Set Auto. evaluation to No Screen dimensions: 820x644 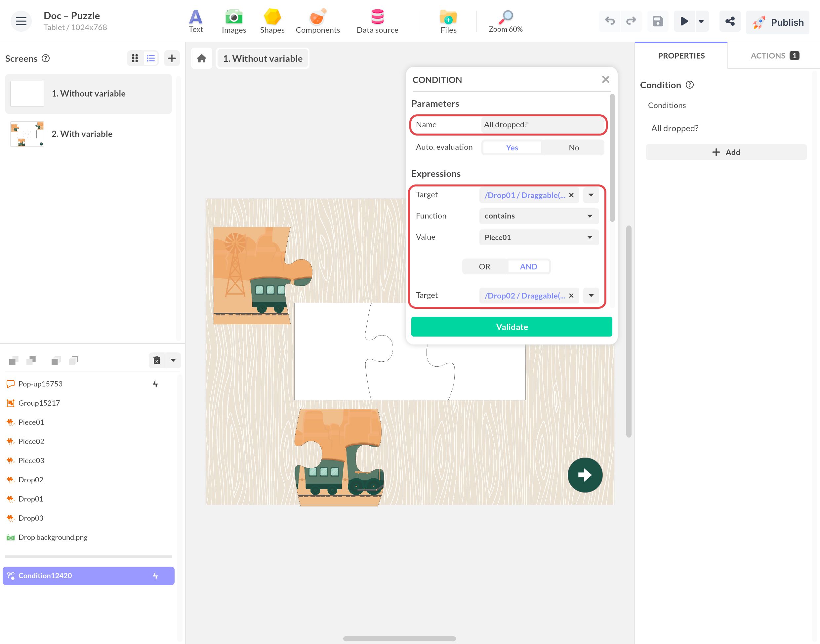[x=573, y=147]
